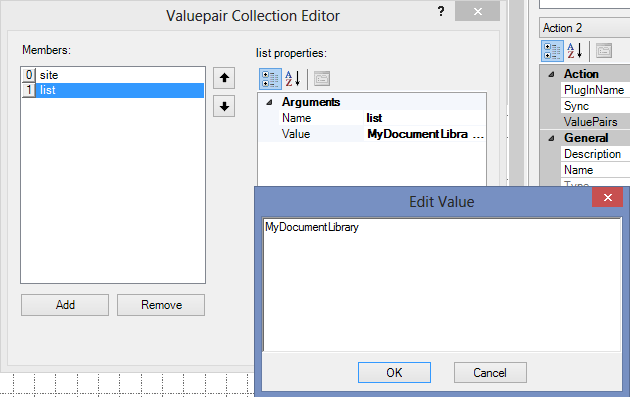The height and width of the screenshot is (397, 630).
Task: Collapse the General category
Action: click(x=552, y=138)
